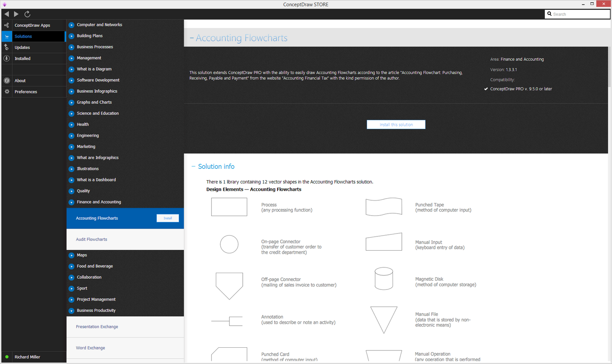Select the Off-page Connector shape
Image resolution: width=612 pixels, height=364 pixels.
229,286
